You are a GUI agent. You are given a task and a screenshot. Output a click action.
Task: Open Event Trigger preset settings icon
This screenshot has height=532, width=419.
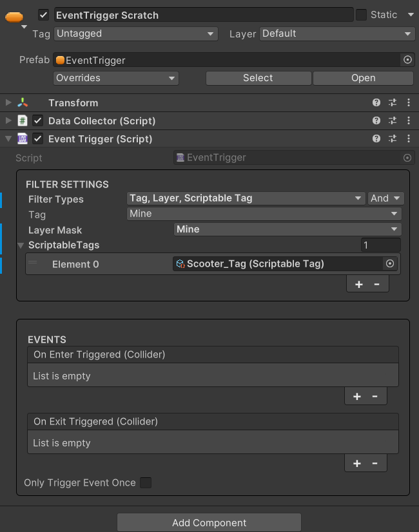coord(393,138)
